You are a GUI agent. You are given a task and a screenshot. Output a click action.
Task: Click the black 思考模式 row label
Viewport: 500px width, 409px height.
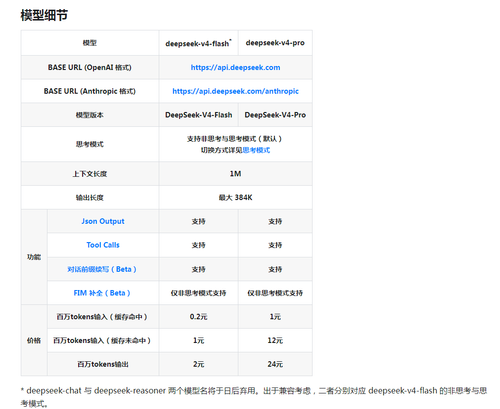(x=90, y=144)
